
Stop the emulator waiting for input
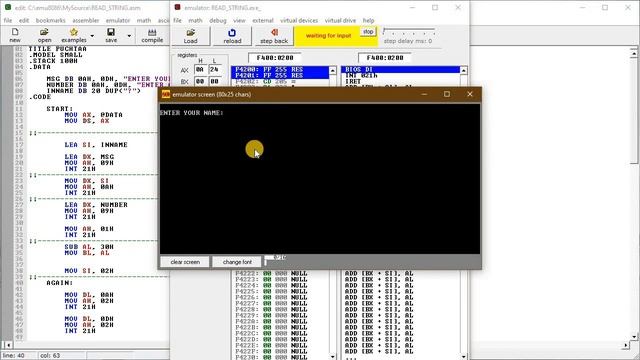click(368, 31)
